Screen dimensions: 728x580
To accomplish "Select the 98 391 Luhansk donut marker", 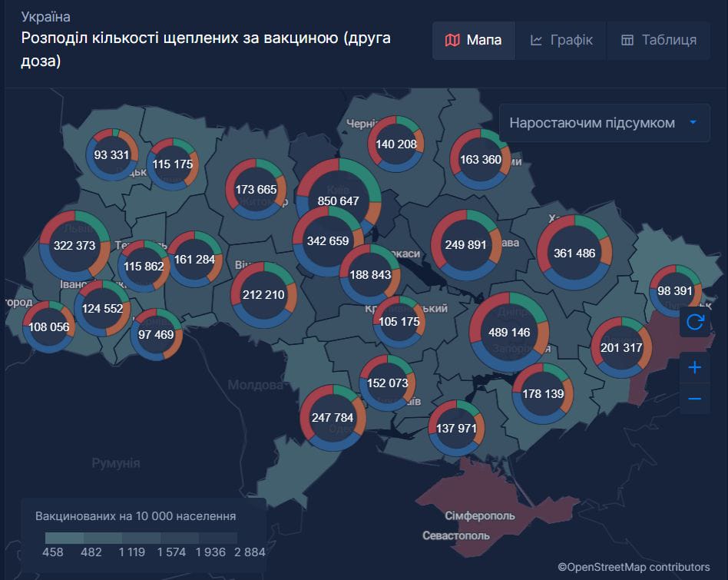I will click(676, 291).
